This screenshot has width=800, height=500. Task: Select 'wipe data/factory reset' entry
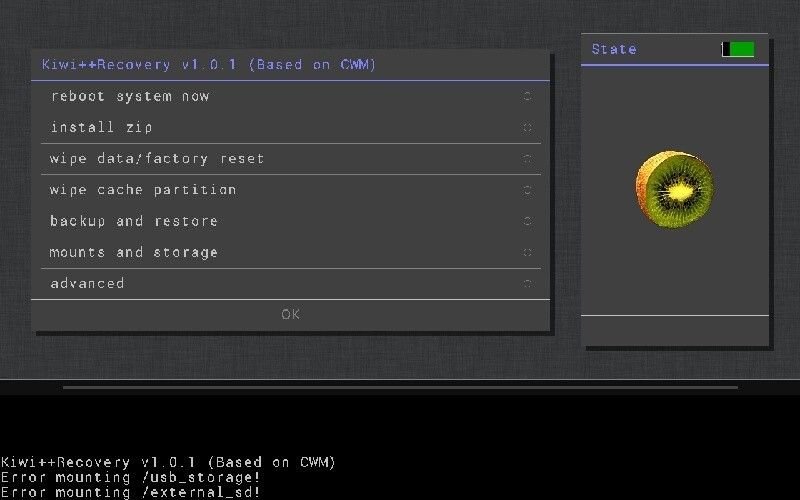pyautogui.click(x=291, y=159)
